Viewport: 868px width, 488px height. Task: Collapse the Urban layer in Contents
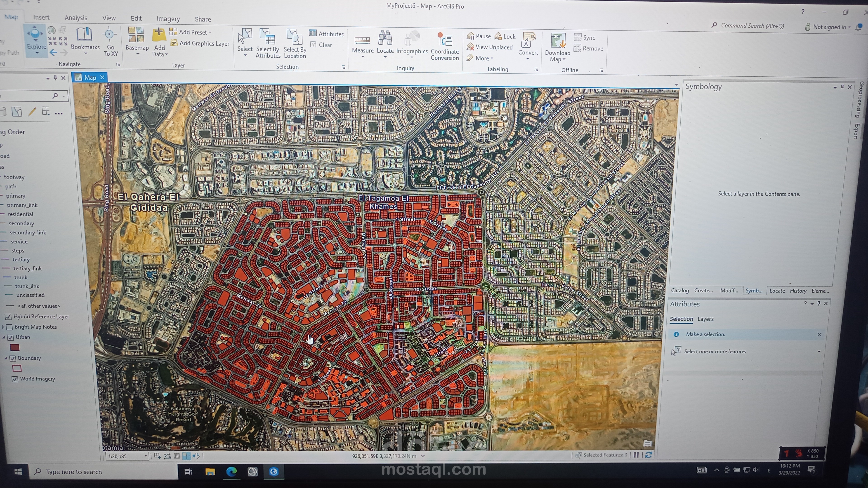pos(4,337)
